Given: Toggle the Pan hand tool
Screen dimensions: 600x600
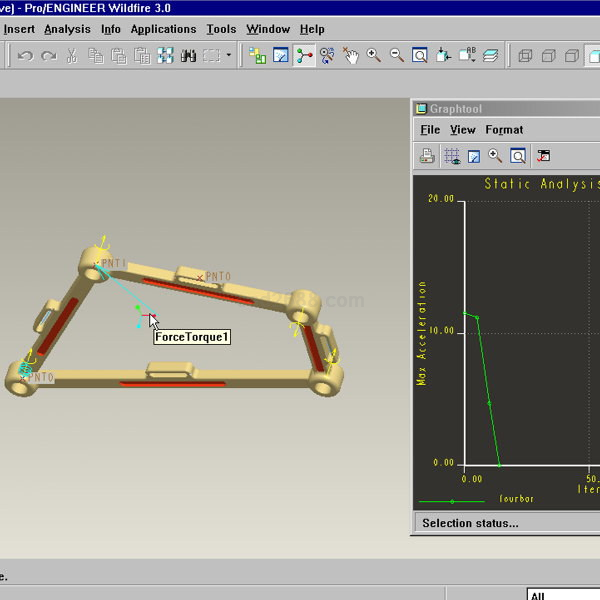Looking at the screenshot, I should point(351,56).
